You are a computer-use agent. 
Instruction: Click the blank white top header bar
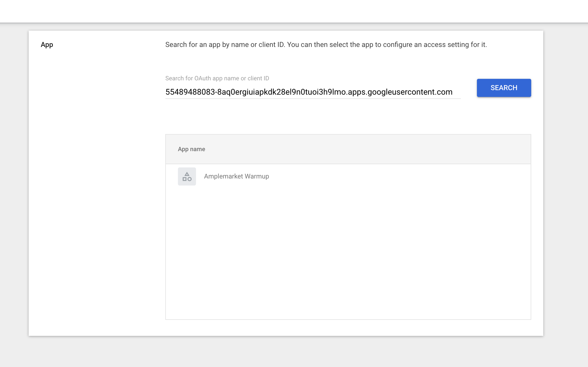(294, 11)
